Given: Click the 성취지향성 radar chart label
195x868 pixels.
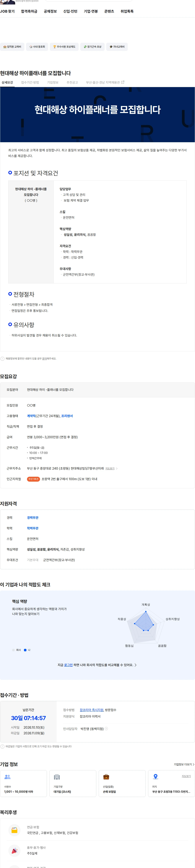Looking at the screenshot, I should click(172, 619).
